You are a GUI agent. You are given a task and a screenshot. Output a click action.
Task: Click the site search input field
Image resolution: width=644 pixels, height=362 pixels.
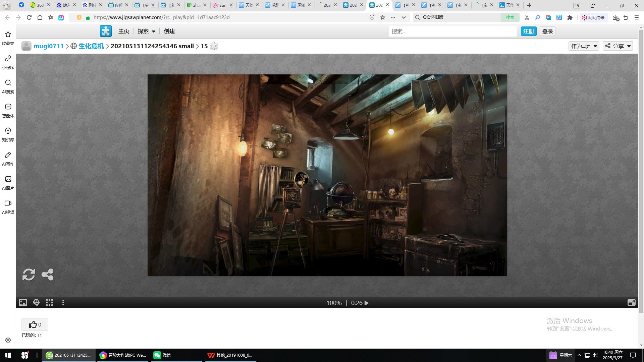452,31
